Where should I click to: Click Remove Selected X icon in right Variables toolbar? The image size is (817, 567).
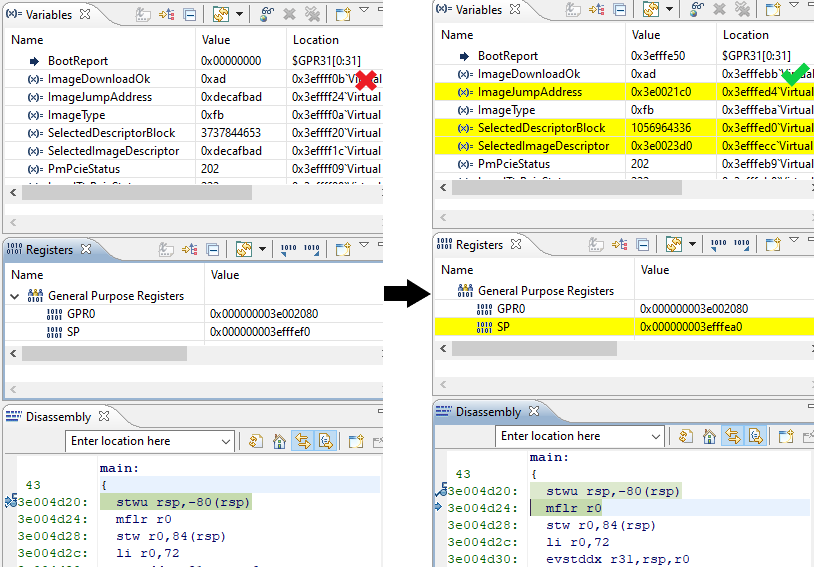(719, 9)
